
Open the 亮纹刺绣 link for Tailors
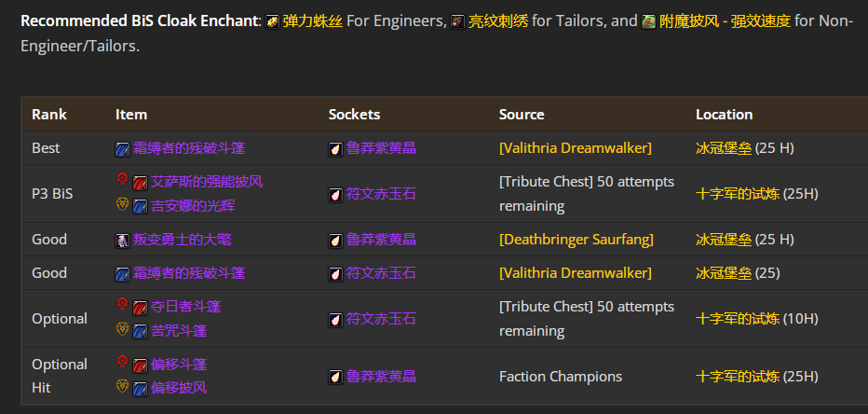[498, 21]
